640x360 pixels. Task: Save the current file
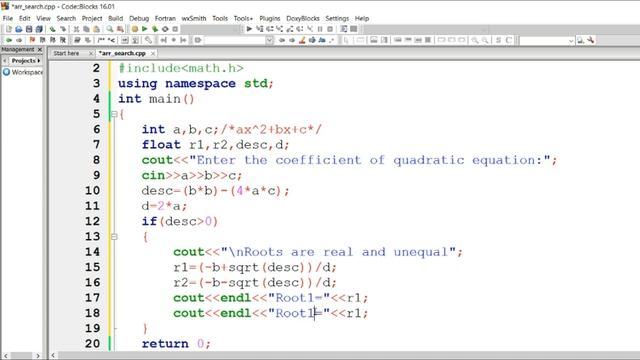tap(29, 29)
